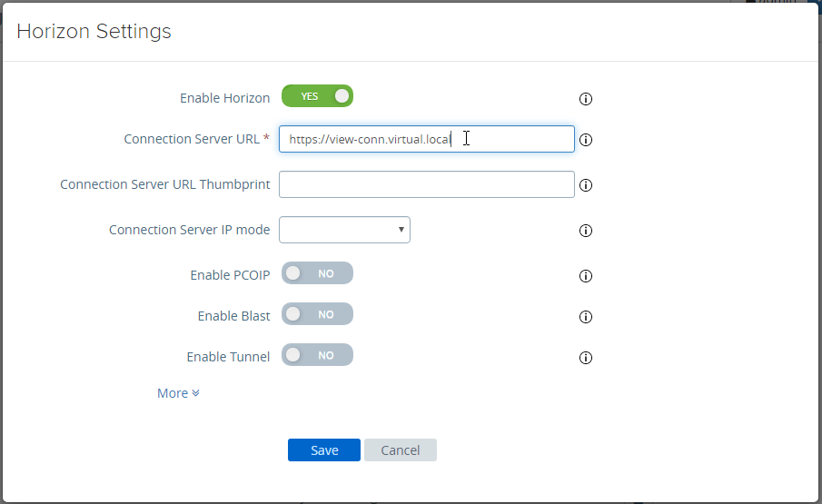Click the Enable Horizon label

click(225, 98)
